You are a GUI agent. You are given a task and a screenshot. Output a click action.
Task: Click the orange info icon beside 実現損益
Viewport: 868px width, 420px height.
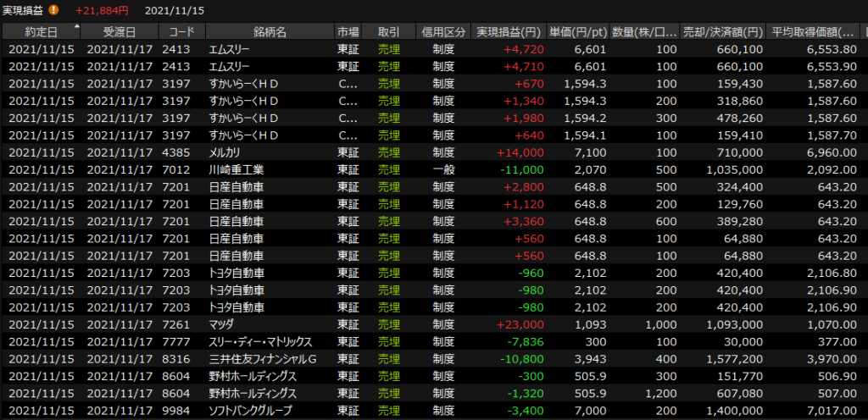pyautogui.click(x=54, y=10)
